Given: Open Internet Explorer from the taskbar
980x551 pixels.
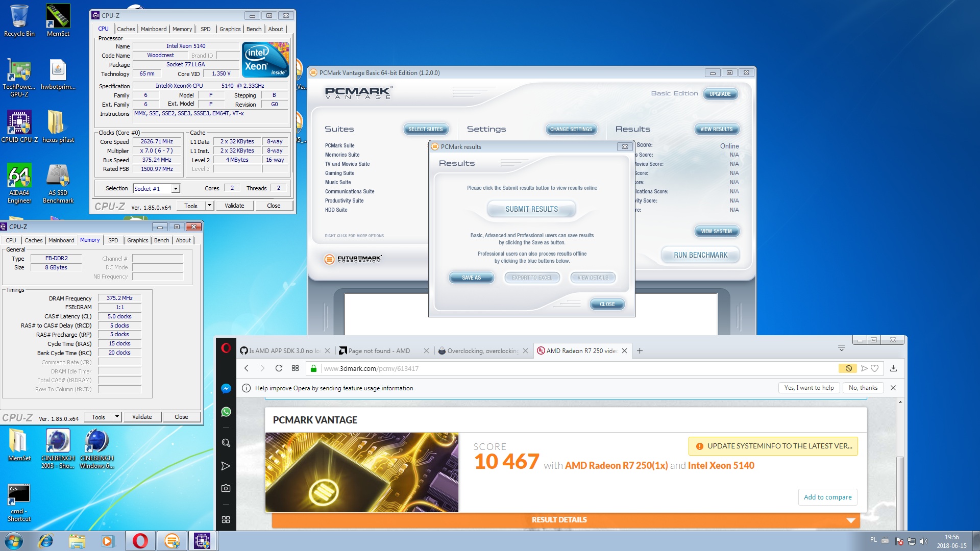Looking at the screenshot, I should pyautogui.click(x=46, y=541).
